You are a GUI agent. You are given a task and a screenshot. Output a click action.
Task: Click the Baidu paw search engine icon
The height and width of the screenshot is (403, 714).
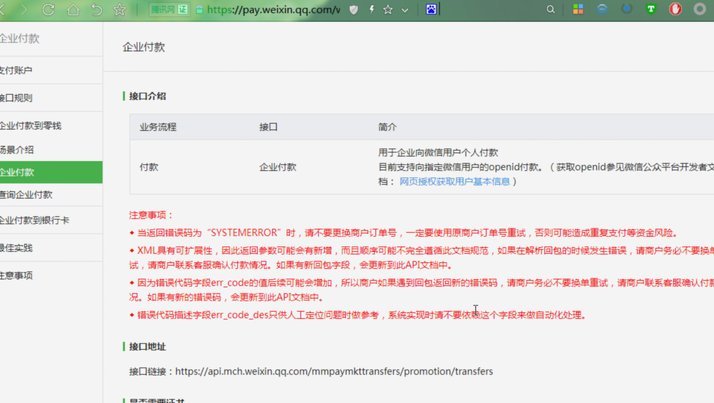pyautogui.click(x=431, y=9)
